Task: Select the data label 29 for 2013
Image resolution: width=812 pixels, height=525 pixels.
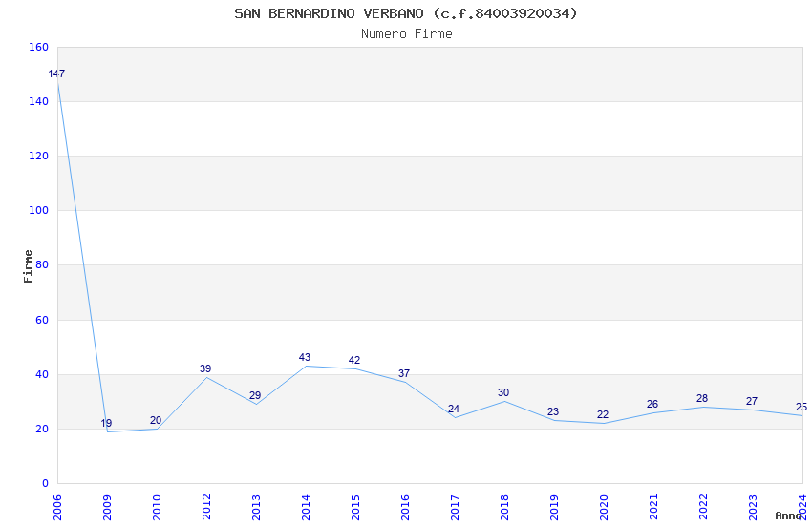Action: click(x=255, y=396)
